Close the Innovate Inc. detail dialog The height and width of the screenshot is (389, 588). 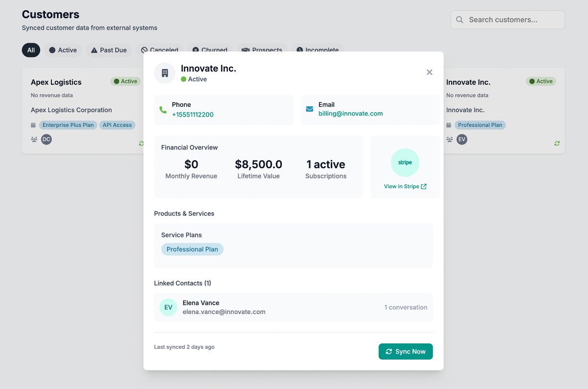[x=429, y=73]
